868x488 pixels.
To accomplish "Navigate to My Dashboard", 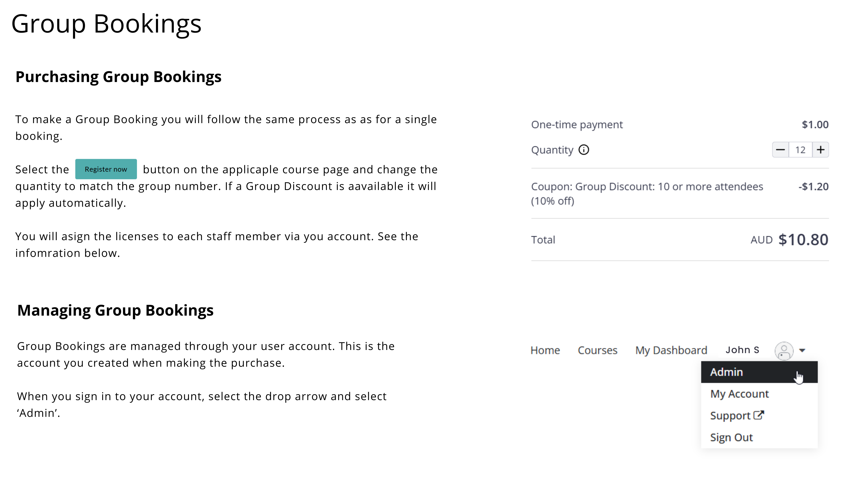I will [671, 351].
